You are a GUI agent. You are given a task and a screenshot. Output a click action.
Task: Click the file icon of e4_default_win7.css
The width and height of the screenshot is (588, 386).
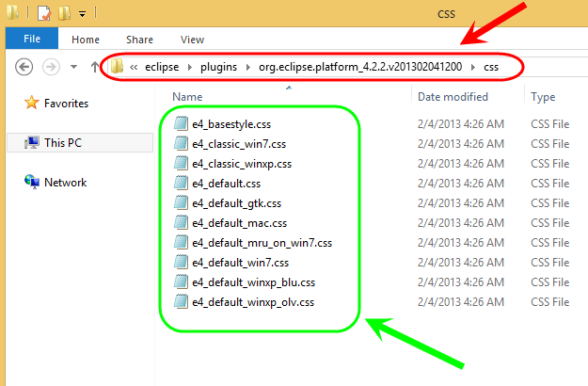pyautogui.click(x=182, y=262)
